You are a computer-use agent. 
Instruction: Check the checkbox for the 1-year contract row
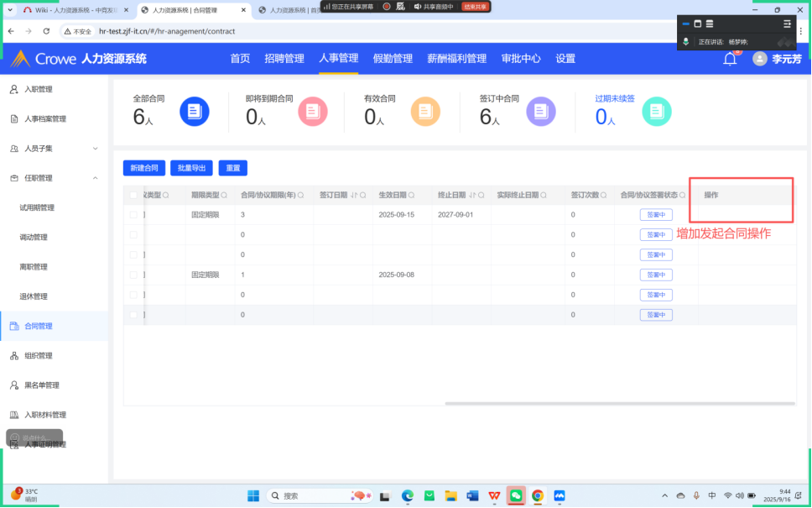point(133,275)
